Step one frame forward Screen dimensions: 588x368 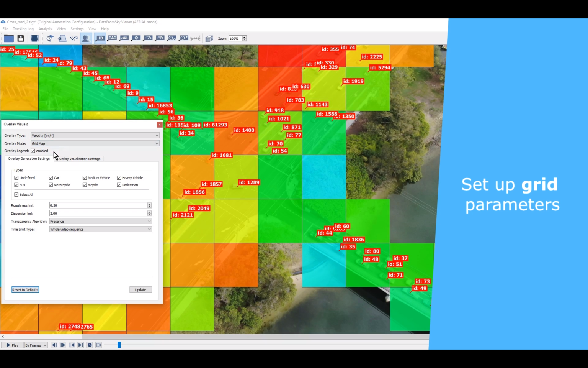pos(63,345)
